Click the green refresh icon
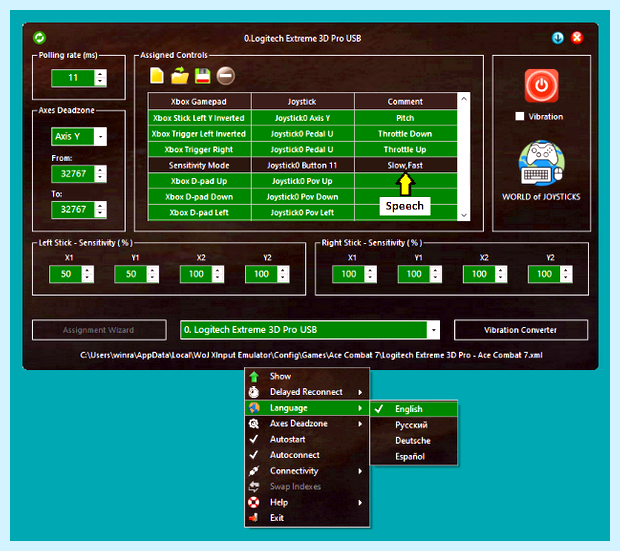 coord(40,38)
